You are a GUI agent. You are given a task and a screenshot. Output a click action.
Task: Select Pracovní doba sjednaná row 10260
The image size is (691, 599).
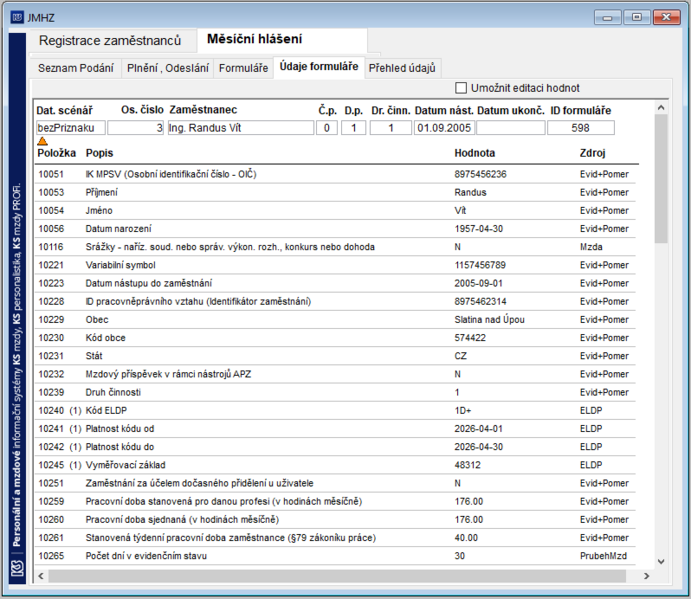pos(335,520)
